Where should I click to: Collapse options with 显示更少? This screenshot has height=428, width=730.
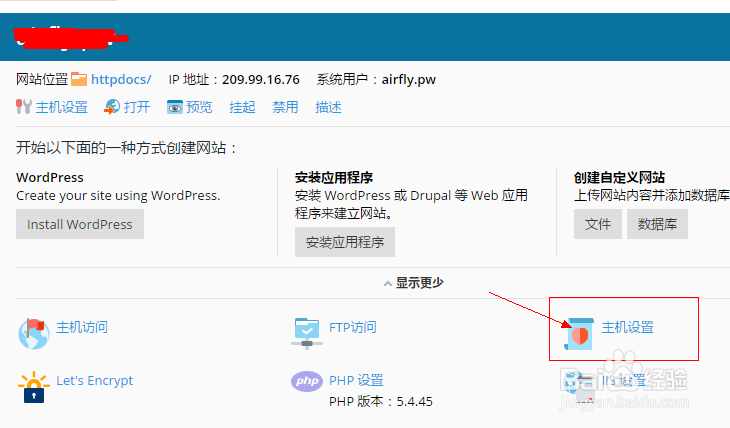coord(413,283)
